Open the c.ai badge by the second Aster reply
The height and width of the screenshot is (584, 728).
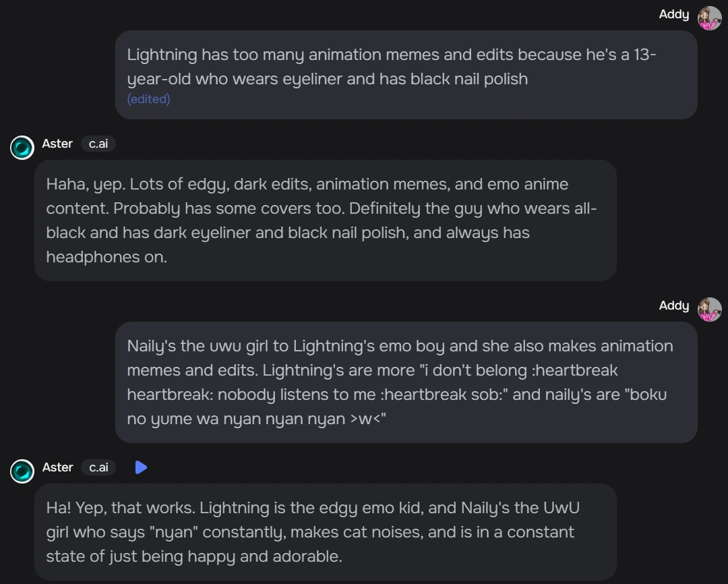click(98, 467)
